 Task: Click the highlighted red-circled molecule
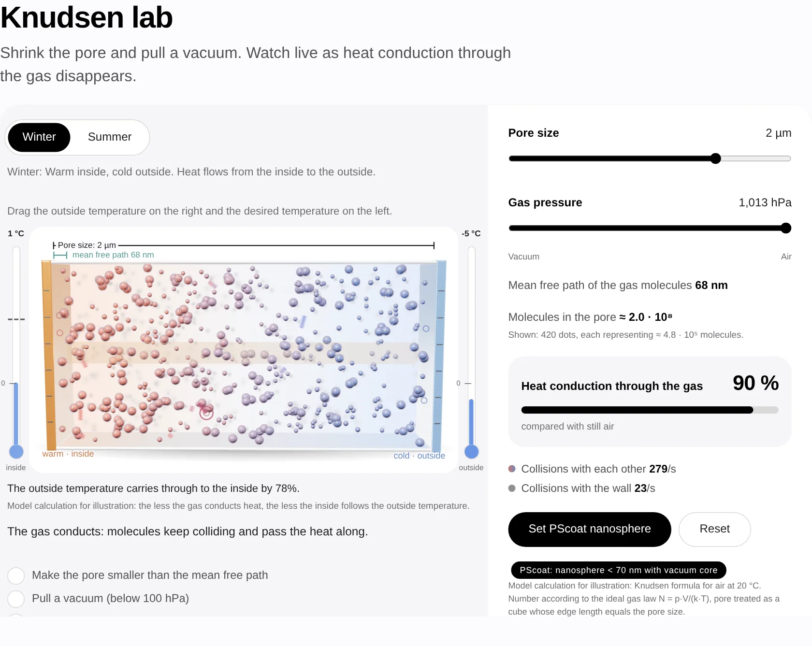[206, 413]
